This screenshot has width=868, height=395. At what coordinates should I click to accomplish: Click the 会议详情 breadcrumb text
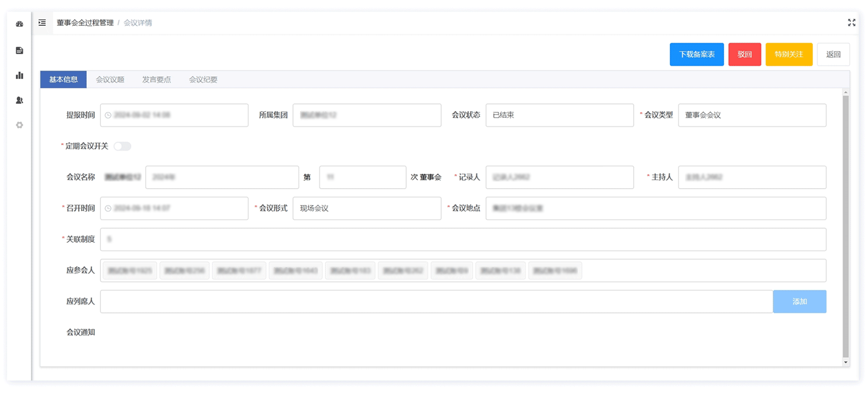coord(138,23)
